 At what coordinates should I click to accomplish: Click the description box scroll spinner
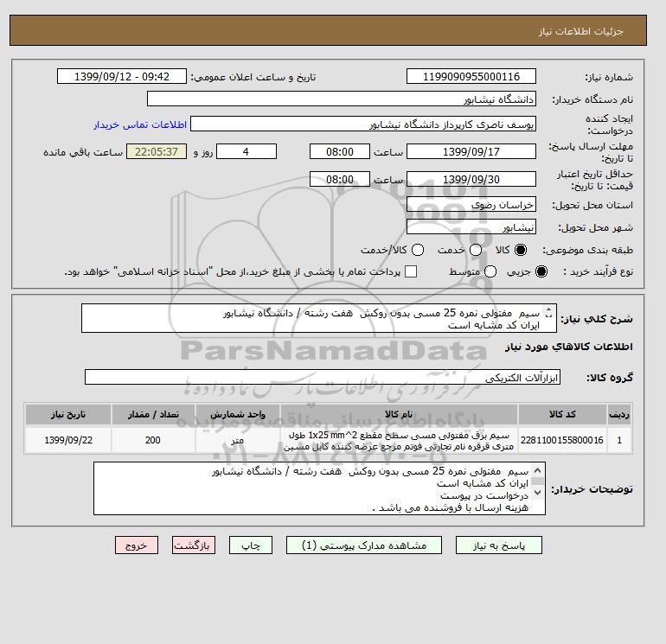(x=548, y=313)
